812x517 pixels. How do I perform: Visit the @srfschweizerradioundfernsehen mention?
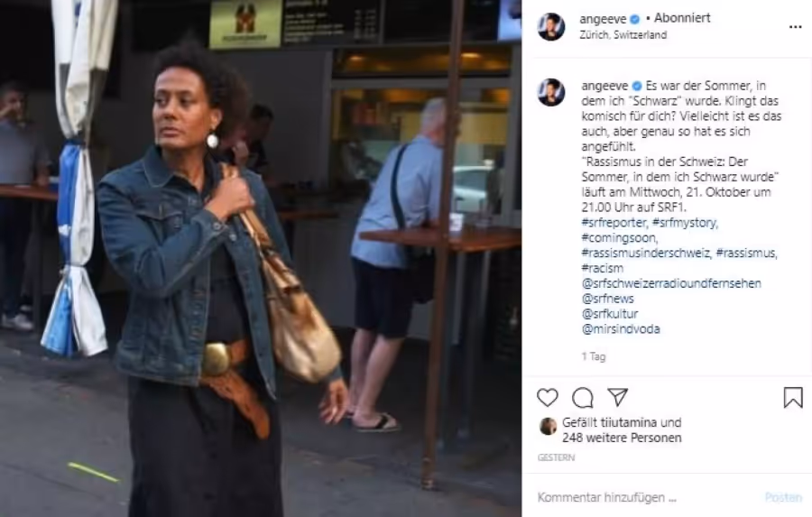pos(671,283)
